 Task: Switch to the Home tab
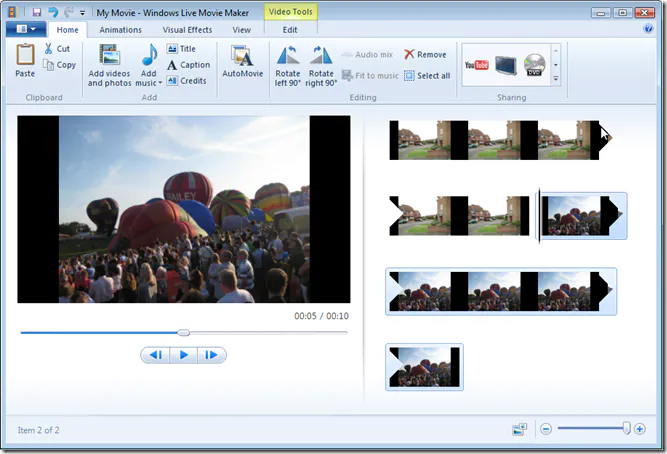67,30
